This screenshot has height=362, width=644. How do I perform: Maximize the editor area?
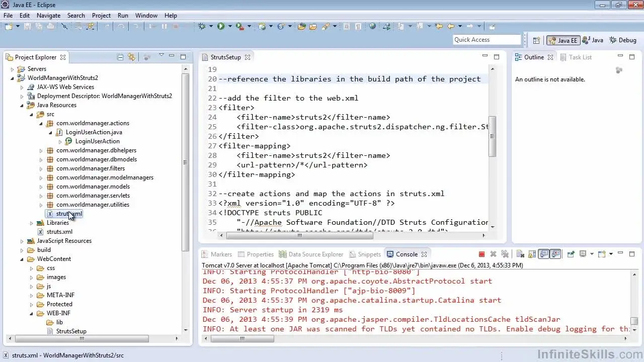(x=497, y=57)
